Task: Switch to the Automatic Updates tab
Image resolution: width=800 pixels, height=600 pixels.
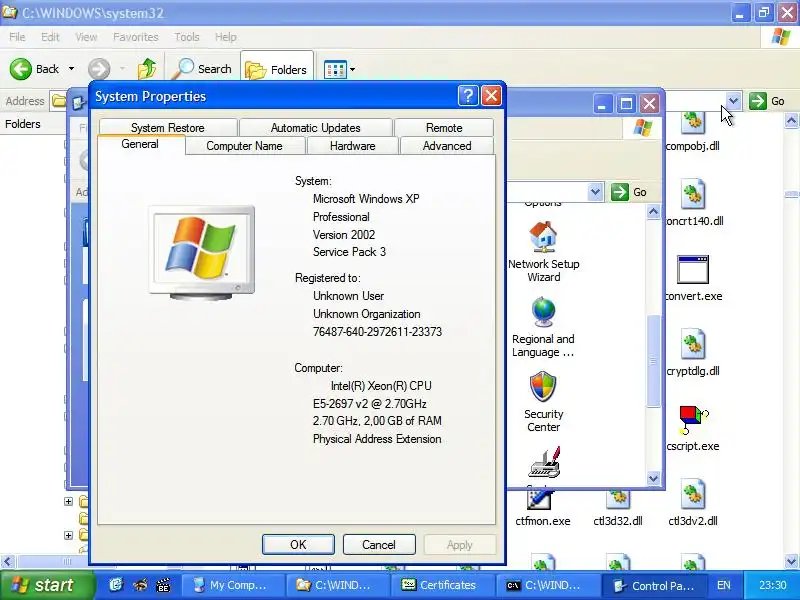Action: click(x=315, y=128)
